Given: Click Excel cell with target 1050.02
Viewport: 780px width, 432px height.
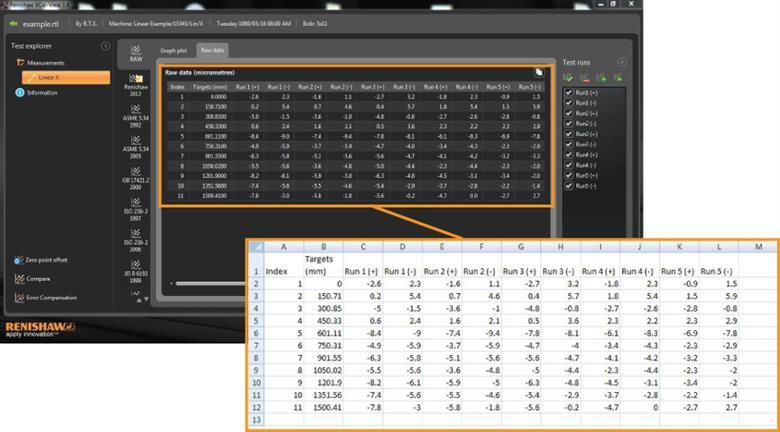Looking at the screenshot, I should point(323,370).
